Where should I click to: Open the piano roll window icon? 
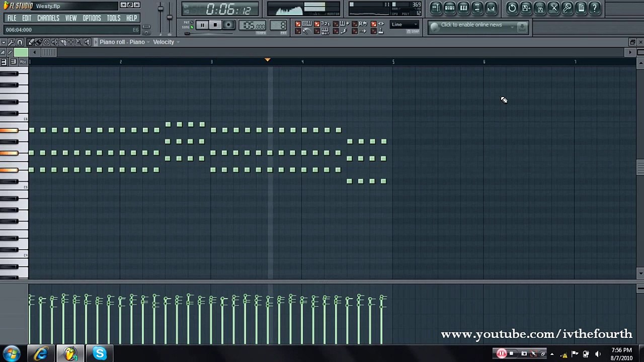point(463,8)
